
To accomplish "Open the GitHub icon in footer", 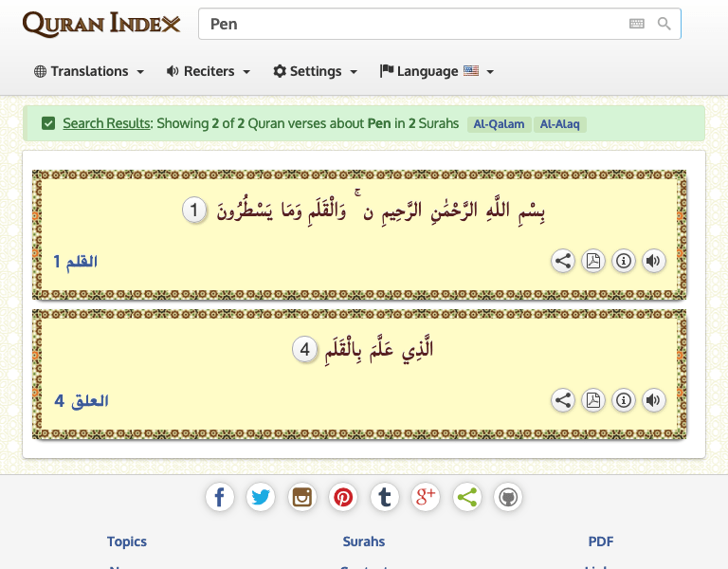I will point(508,497).
